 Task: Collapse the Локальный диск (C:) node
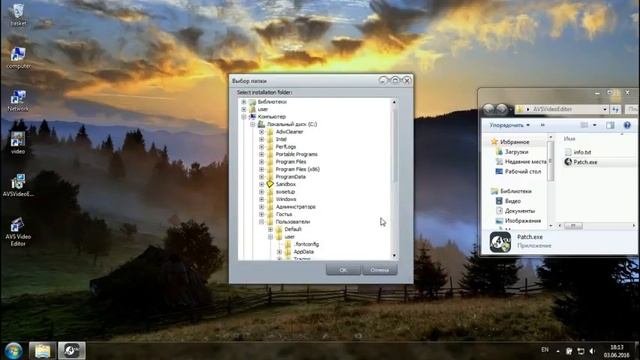pos(253,124)
